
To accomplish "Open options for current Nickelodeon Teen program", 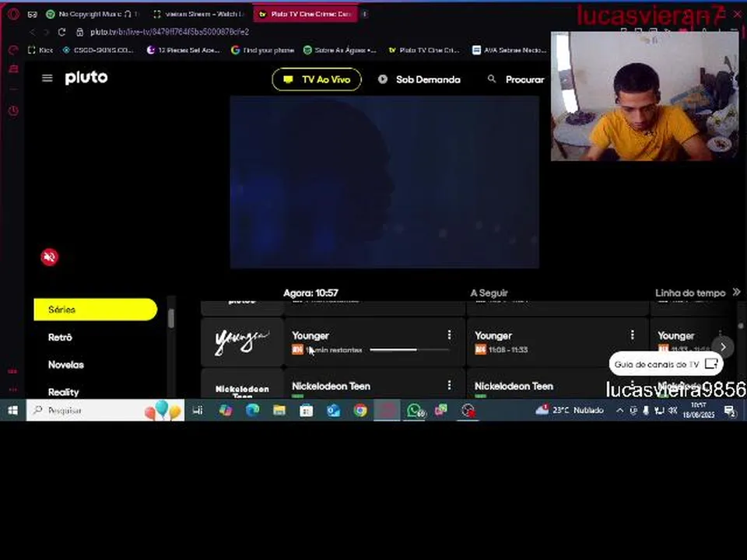I will (x=449, y=385).
